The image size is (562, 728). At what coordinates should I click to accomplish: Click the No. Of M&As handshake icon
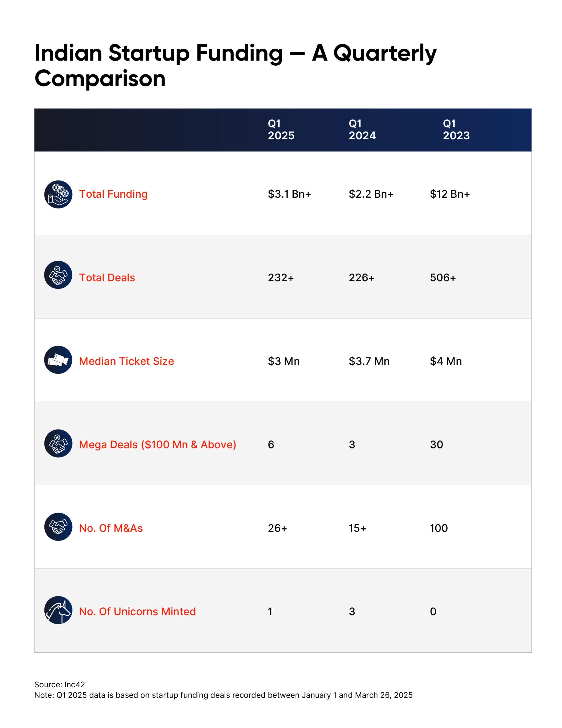[58, 527]
